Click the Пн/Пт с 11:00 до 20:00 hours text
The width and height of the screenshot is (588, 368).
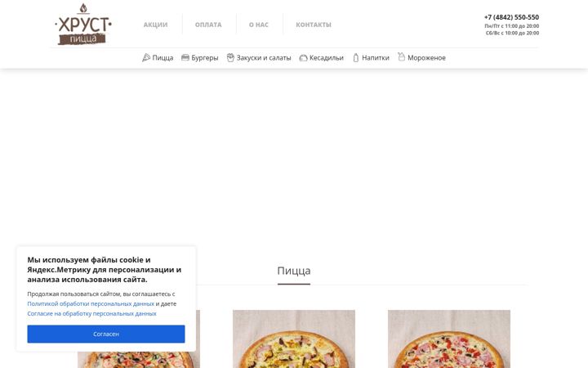point(512,26)
